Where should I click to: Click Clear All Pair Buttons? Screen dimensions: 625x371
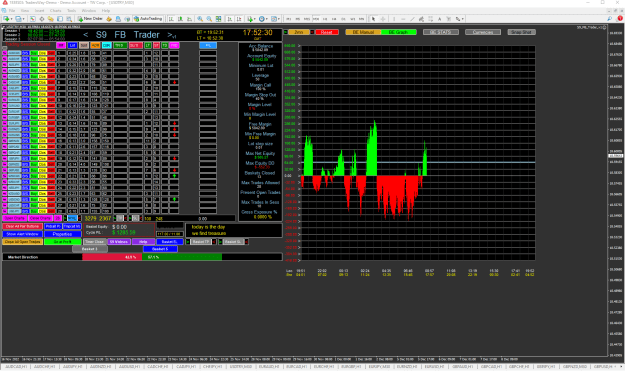click(x=22, y=226)
